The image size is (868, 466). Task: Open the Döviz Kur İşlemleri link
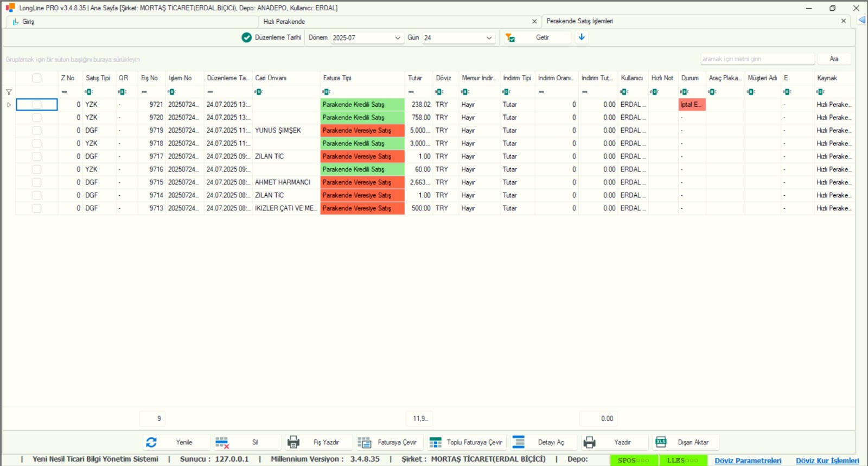pos(827,461)
